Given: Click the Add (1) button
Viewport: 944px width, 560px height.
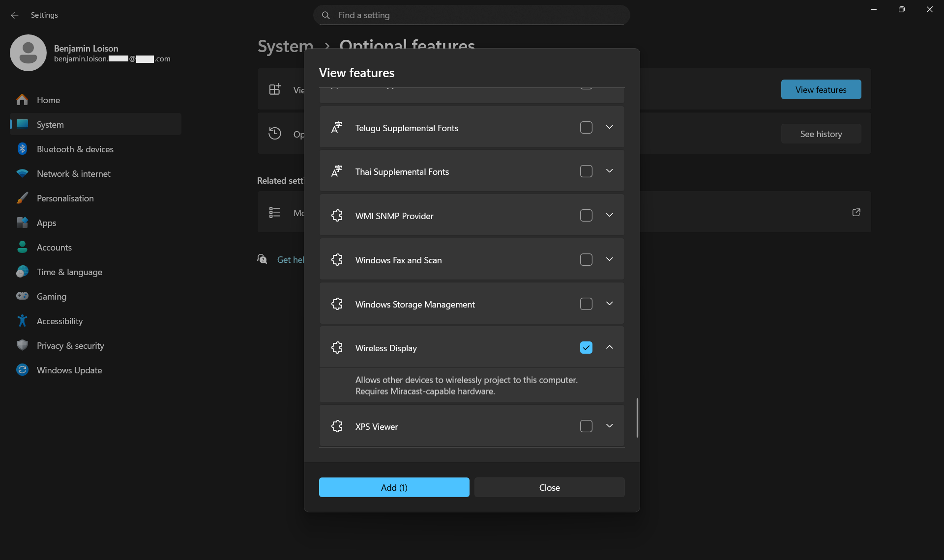Looking at the screenshot, I should (x=394, y=487).
